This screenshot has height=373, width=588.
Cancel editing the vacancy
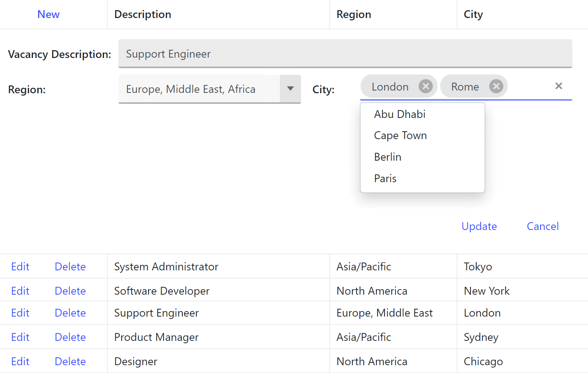[543, 226]
